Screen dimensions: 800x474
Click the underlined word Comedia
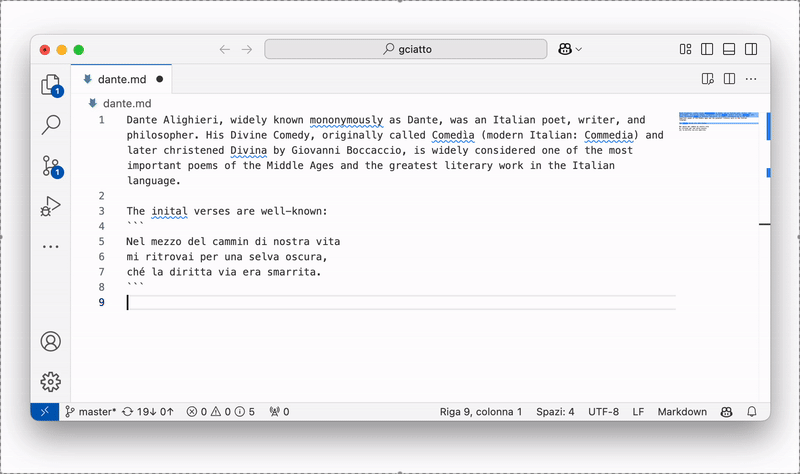tap(453, 135)
